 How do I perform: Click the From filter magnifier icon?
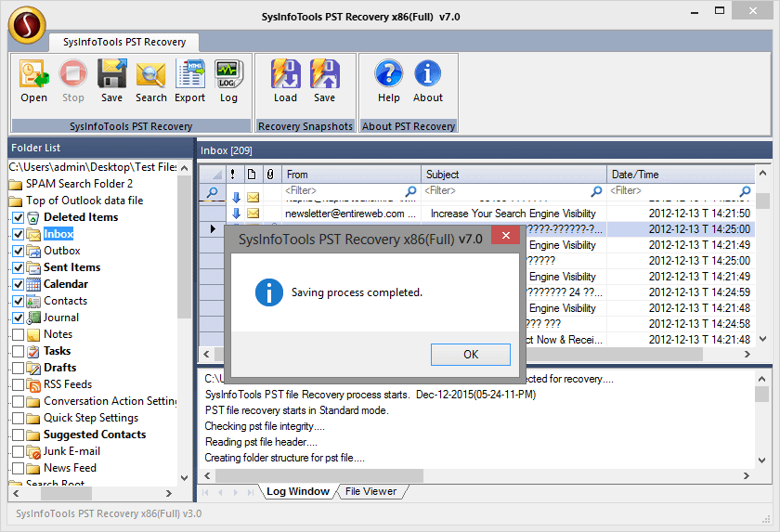point(410,191)
